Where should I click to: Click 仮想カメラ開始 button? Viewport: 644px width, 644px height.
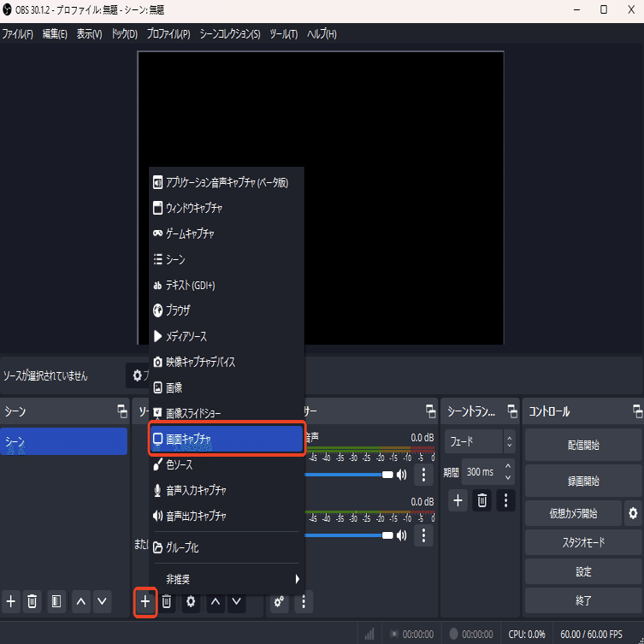pos(573,513)
